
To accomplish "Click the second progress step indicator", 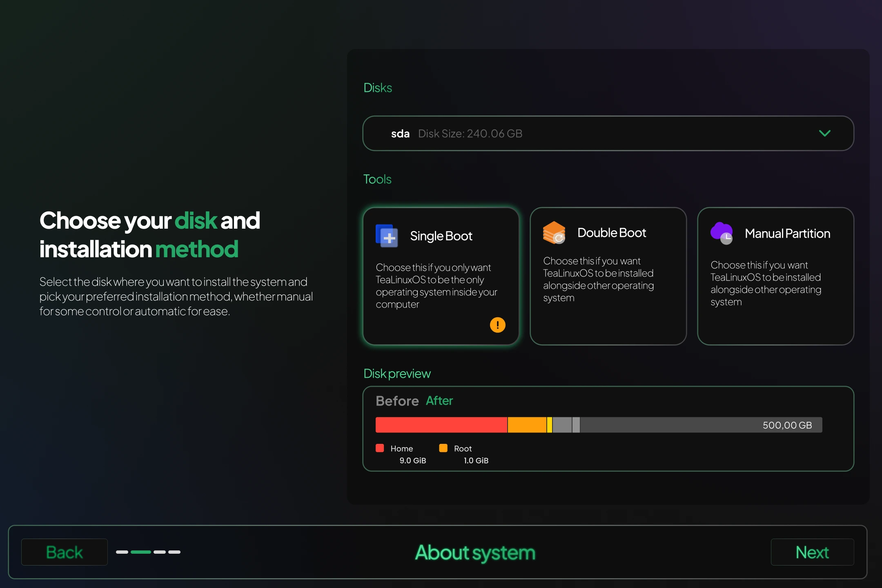I will click(140, 552).
